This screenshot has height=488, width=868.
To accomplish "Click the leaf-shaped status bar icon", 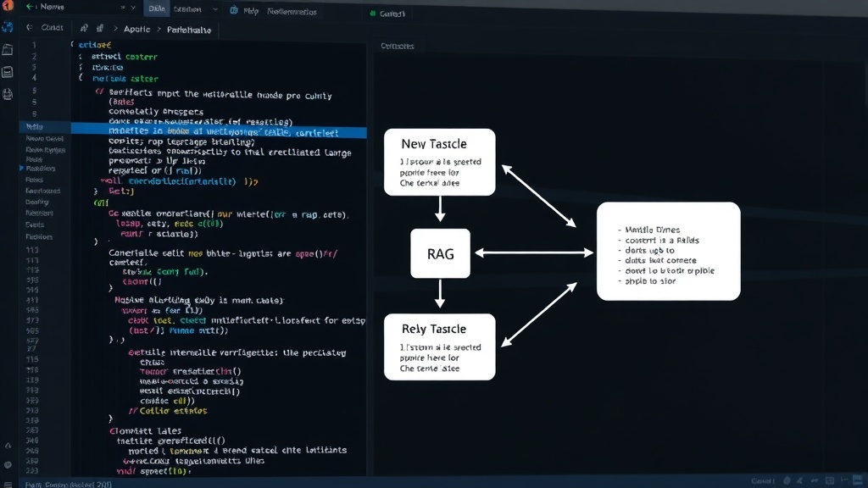I will pos(787,481).
